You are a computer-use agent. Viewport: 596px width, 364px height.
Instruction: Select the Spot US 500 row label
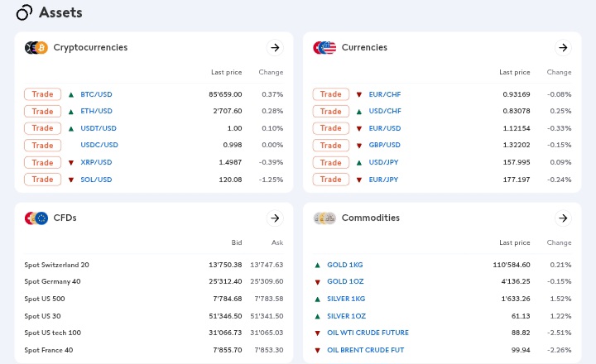pyautogui.click(x=45, y=299)
